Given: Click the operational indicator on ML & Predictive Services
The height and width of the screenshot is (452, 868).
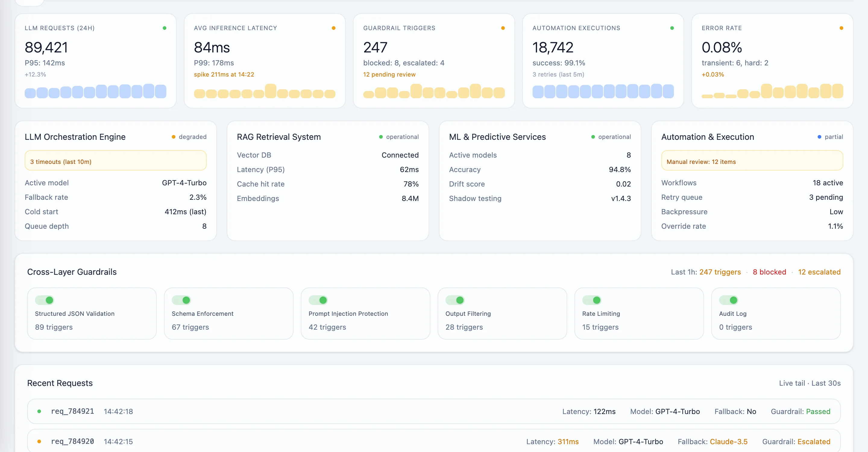Looking at the screenshot, I should [x=593, y=137].
